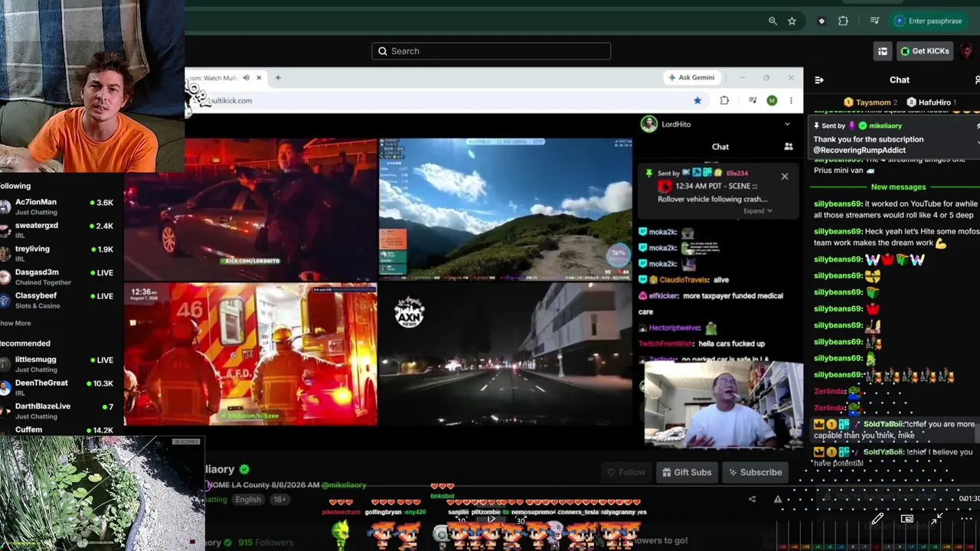This screenshot has width=980, height=551.
Task: Click the @mikeliaory mention in stream title
Action: click(x=344, y=485)
